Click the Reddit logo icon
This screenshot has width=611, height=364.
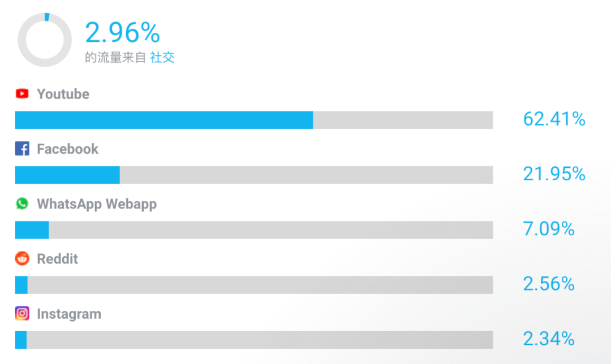pos(22,258)
